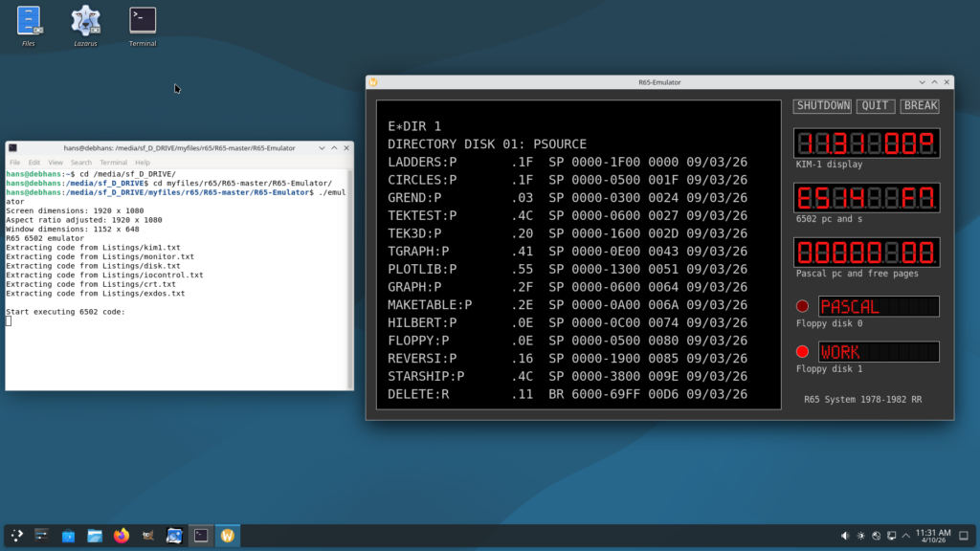980x551 pixels.
Task: Click the Floppy disk 0 LED indicator
Action: (802, 306)
